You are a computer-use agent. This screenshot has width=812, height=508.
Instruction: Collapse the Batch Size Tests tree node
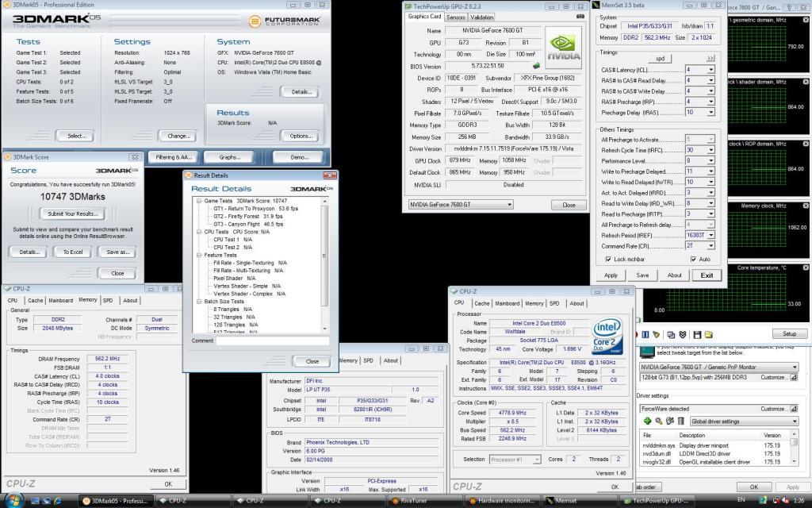point(199,301)
